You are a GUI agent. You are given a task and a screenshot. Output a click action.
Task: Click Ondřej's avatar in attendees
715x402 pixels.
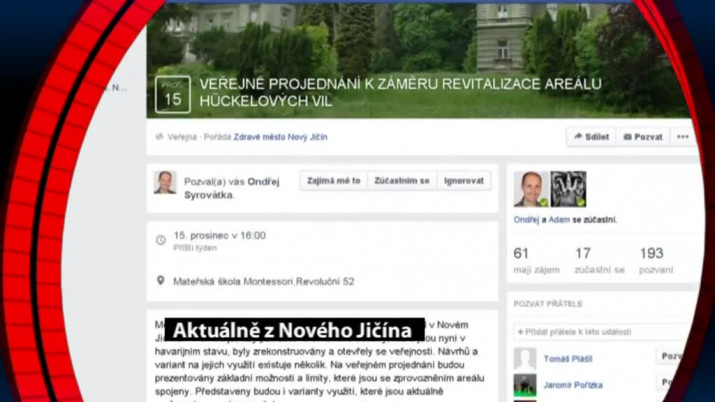click(x=531, y=189)
